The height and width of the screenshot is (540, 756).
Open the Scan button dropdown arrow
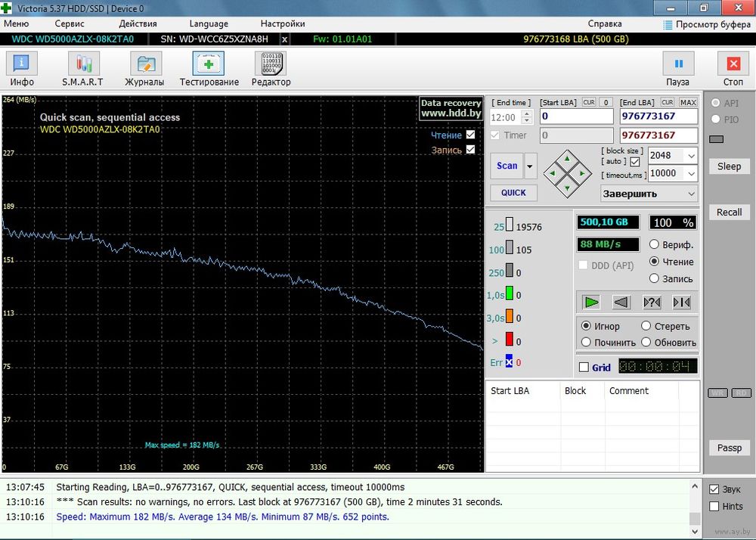(530, 166)
